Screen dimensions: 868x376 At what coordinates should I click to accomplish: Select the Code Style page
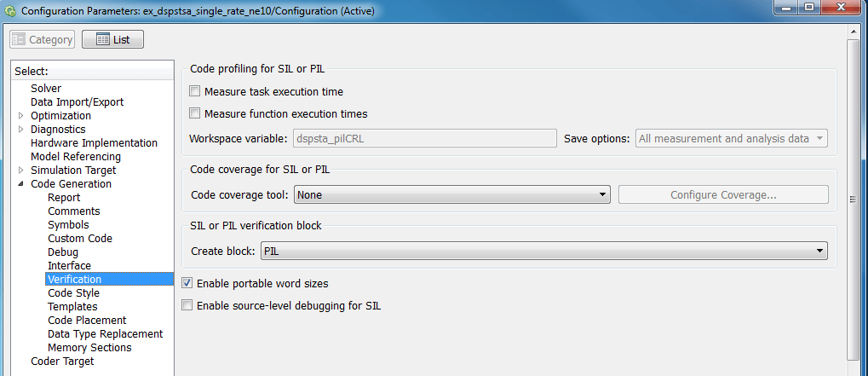(x=73, y=293)
